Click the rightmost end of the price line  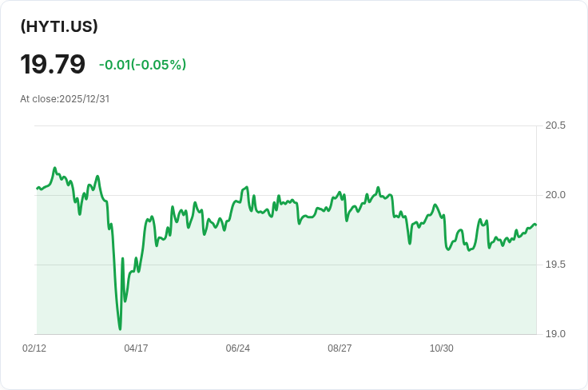[535, 225]
